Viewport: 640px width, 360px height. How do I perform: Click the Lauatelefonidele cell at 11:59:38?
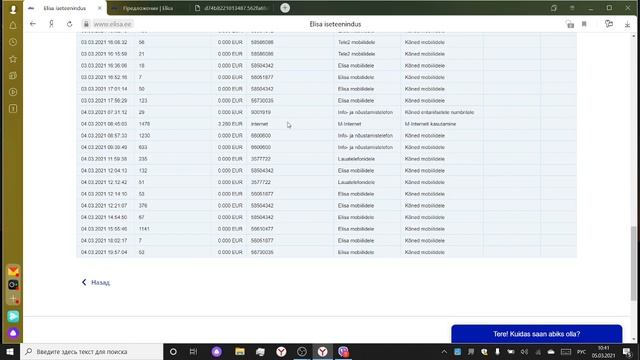[356, 159]
